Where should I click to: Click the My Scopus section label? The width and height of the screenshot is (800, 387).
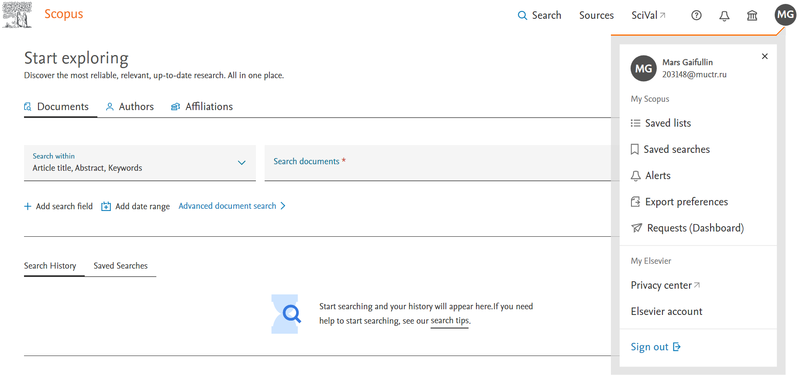point(649,99)
